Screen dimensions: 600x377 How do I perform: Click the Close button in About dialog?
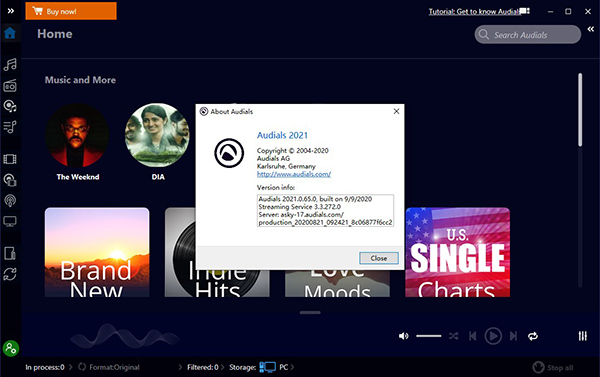point(379,258)
